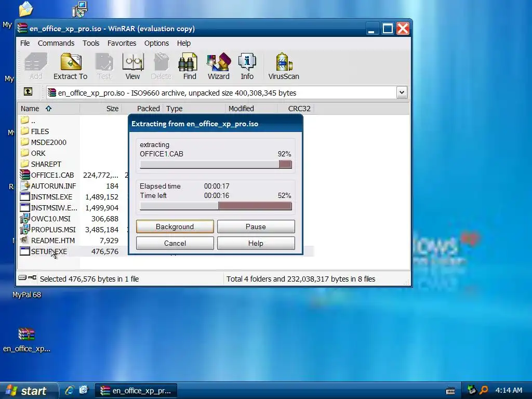Click the WinRAR title bar icon
532x399 pixels.
coord(22,28)
